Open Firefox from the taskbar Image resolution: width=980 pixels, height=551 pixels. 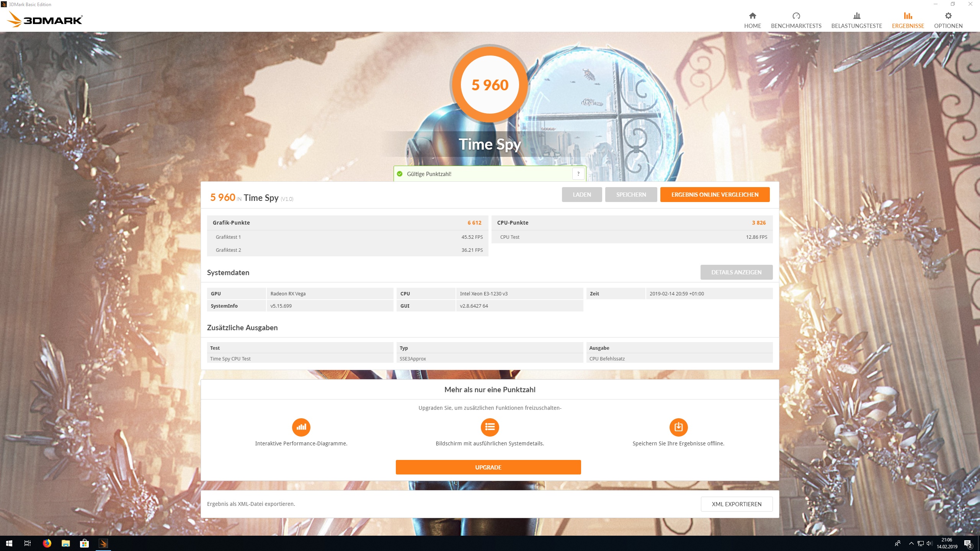(x=47, y=543)
